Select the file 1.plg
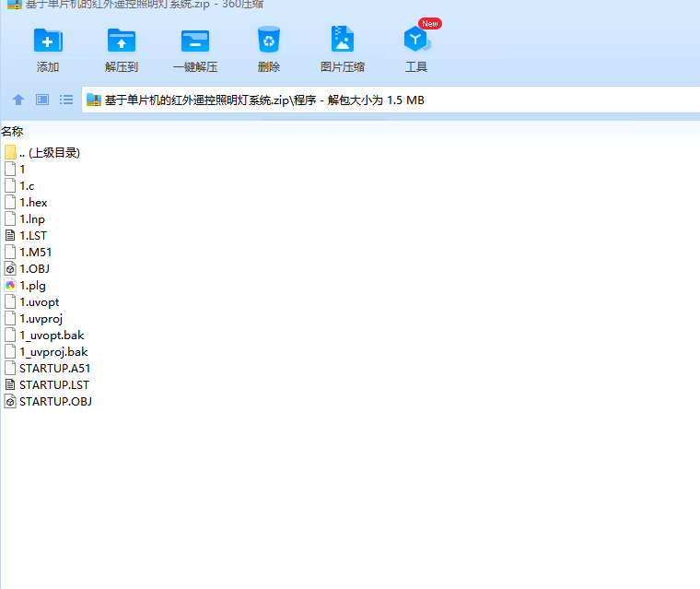The width and height of the screenshot is (700, 589). pos(25,285)
